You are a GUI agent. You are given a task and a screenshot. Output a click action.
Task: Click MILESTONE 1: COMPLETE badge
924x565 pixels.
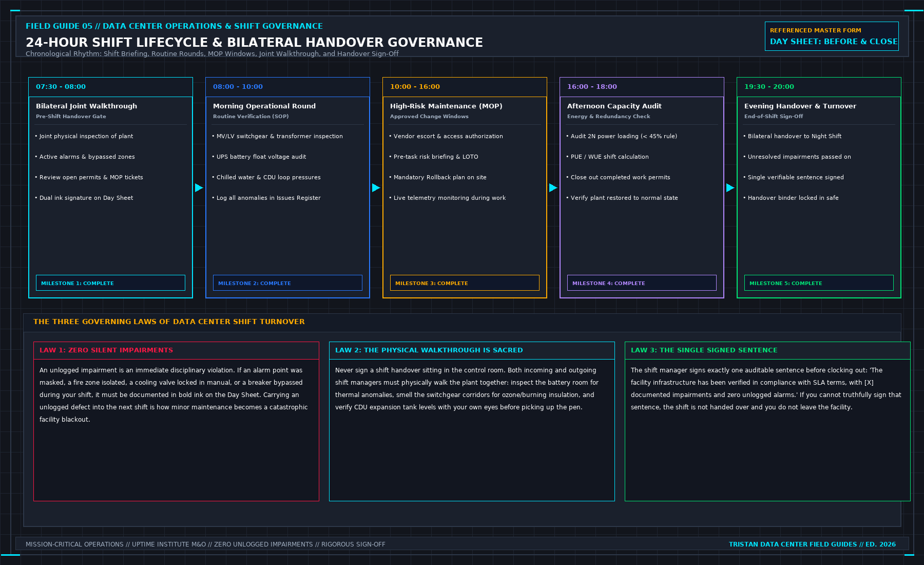pyautogui.click(x=110, y=283)
